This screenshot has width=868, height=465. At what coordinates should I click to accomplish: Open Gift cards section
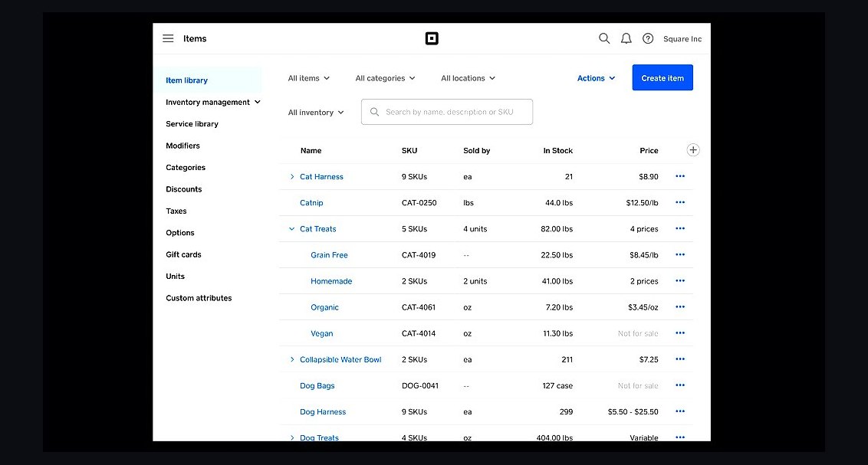pos(183,254)
